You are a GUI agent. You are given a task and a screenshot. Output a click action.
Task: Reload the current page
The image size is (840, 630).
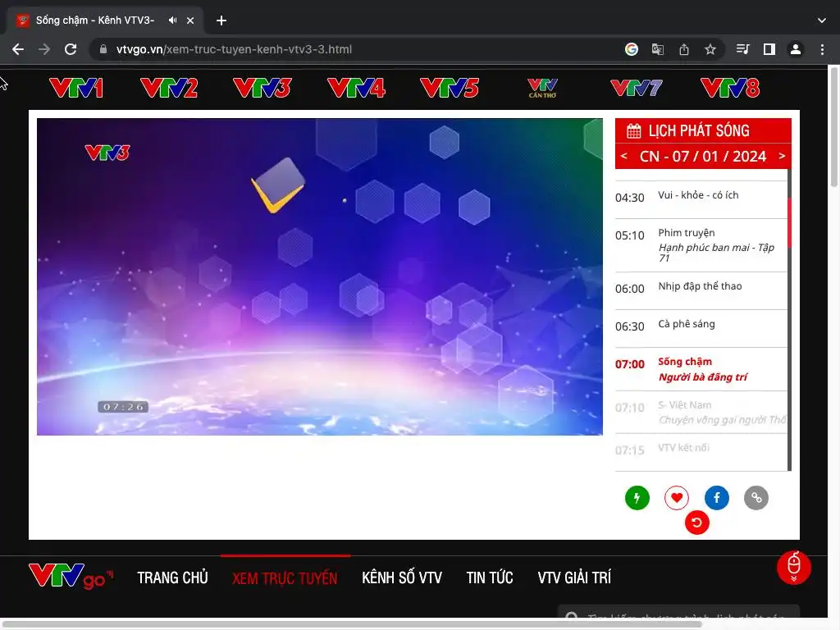[x=71, y=49]
